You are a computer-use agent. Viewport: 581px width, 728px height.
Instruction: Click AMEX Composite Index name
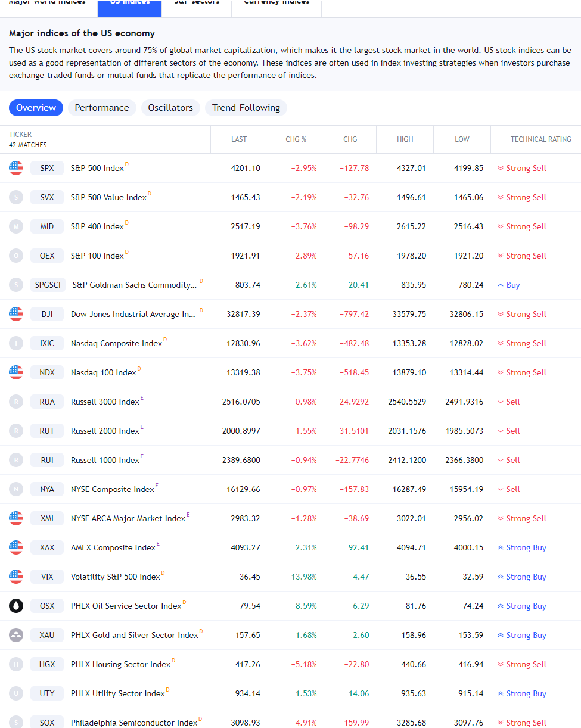click(113, 548)
